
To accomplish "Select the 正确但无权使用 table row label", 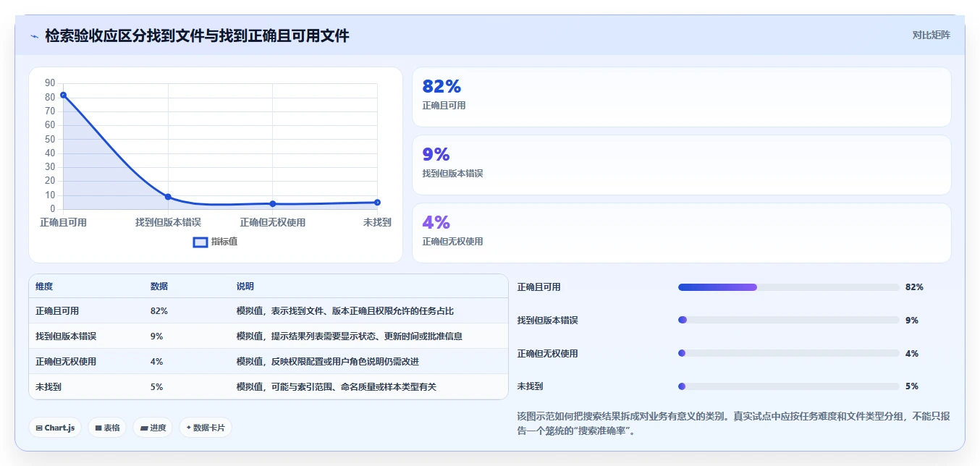I will 66,362.
